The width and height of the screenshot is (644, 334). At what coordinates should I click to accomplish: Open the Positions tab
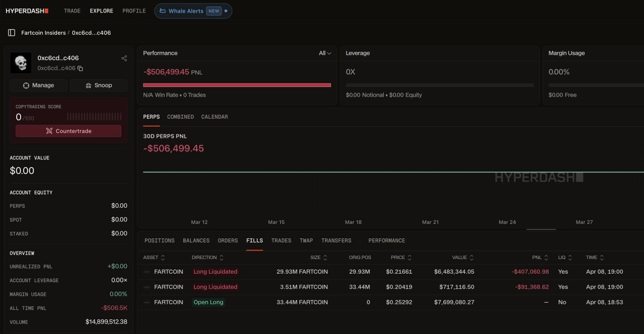[x=159, y=240]
